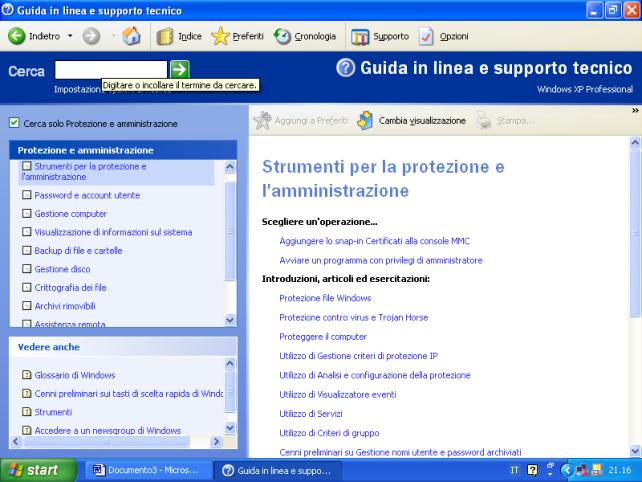Screen dimensions: 642x482
Task: Click the Cronologia toolbar label
Action: 315,36
